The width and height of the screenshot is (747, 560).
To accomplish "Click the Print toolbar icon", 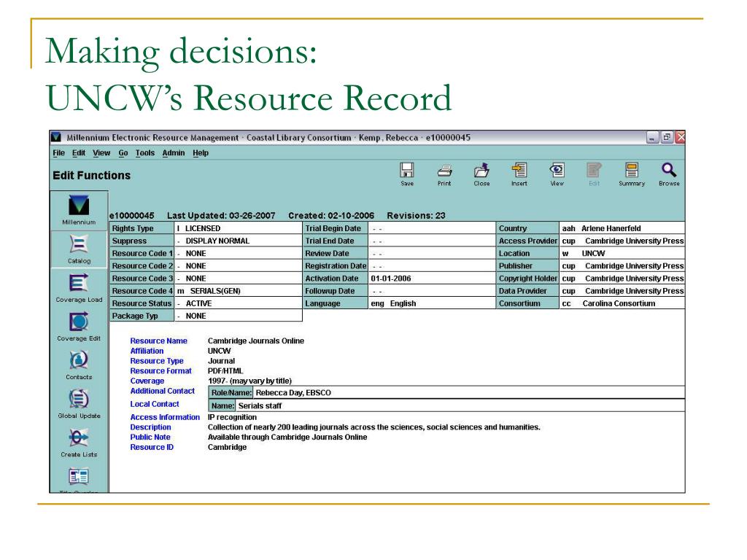I will click(444, 174).
